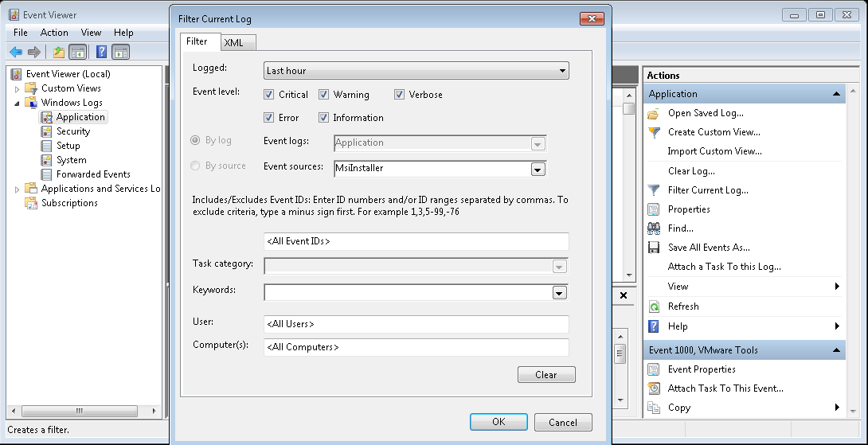
Task: Click the Clear button in filter dialog
Action: point(546,375)
